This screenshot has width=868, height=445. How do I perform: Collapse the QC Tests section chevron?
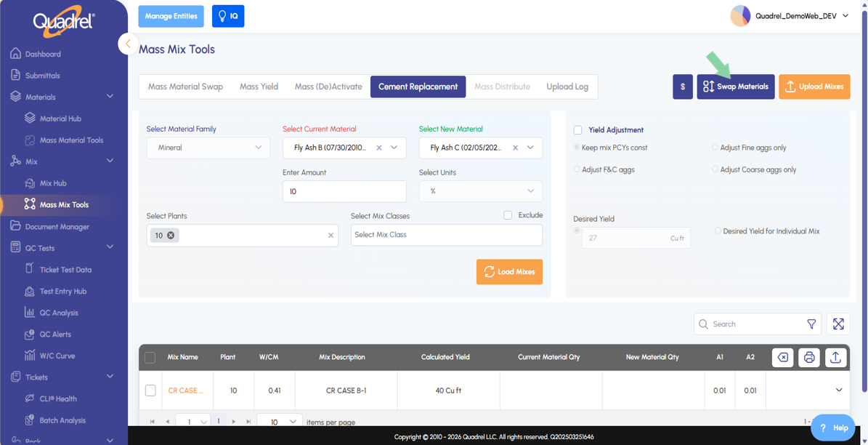coord(110,247)
